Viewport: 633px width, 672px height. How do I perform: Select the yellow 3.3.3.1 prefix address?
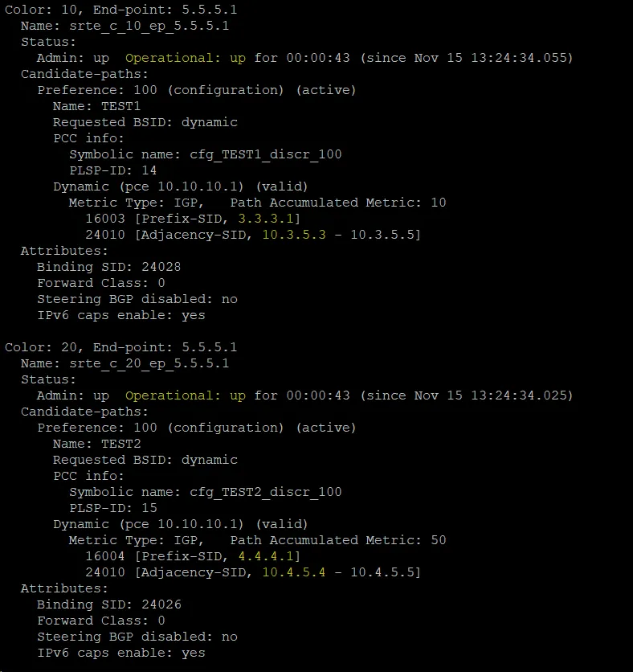coord(266,219)
